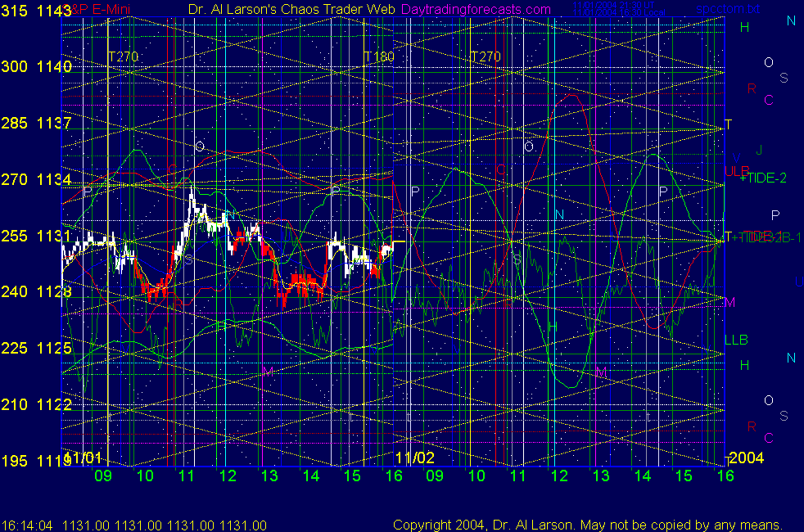This screenshot has height=532, width=804.
Task: Click the red 'S&P E-Mini' label
Action: (x=97, y=9)
